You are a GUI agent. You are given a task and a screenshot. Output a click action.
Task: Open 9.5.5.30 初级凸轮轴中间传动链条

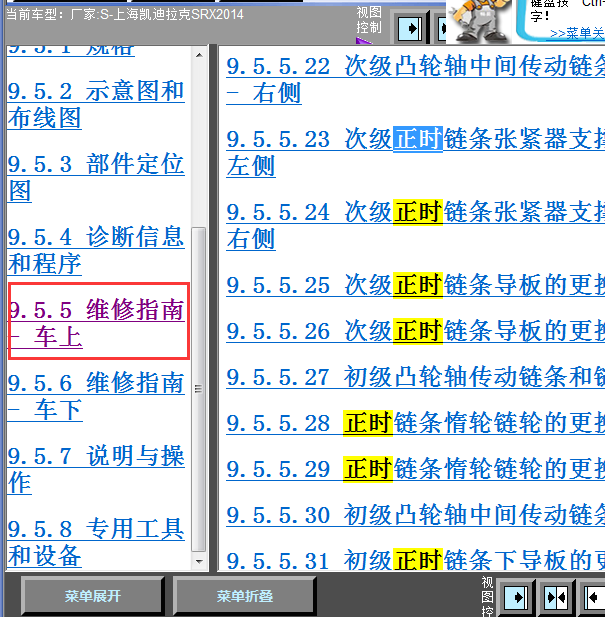coord(415,515)
